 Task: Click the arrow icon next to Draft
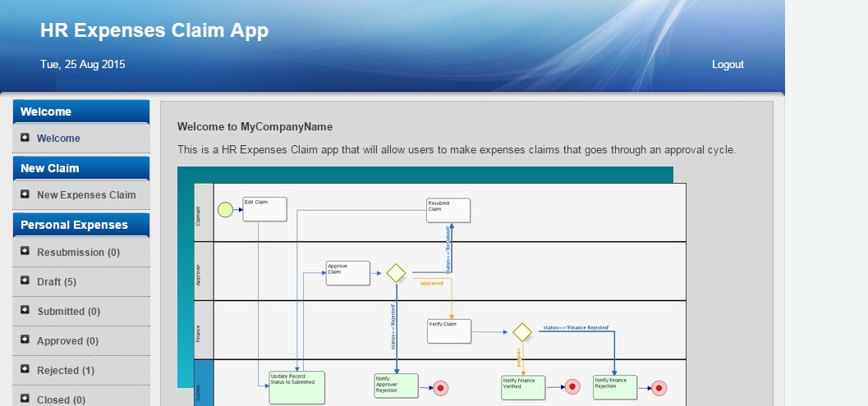pyautogui.click(x=25, y=281)
